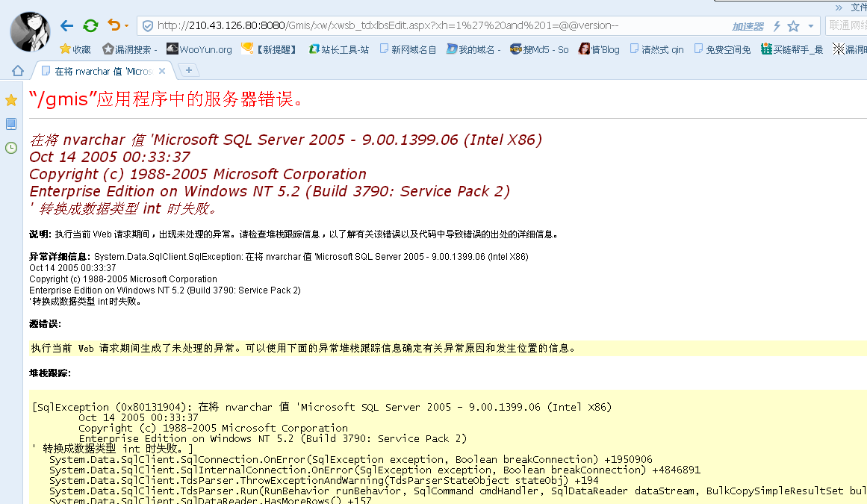Open the 搜Md5 - So bookmark
Screen dimensions: 867x504
539,49
